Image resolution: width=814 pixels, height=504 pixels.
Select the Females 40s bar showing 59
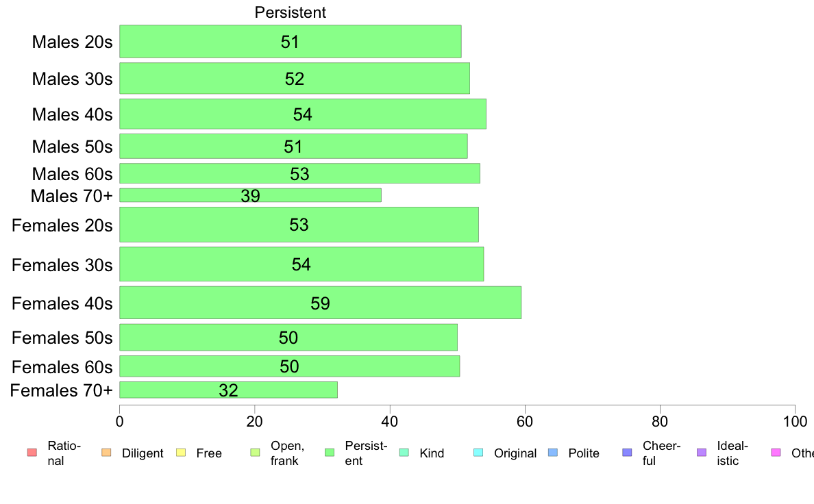(x=320, y=303)
